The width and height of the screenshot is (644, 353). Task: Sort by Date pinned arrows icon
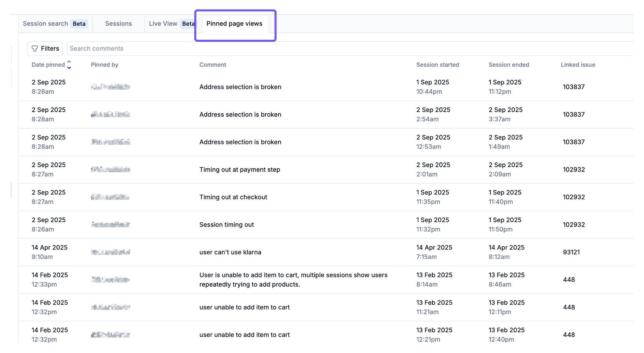click(69, 65)
